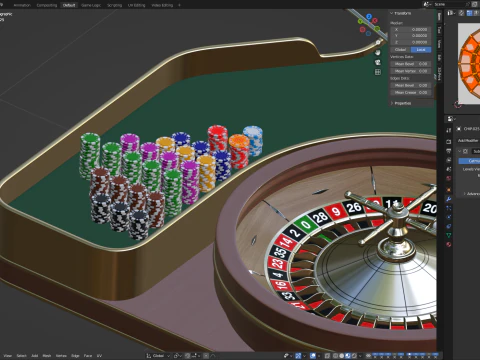Open the Object properties tab icon
Viewport: 480px width, 360px height.
(449, 190)
